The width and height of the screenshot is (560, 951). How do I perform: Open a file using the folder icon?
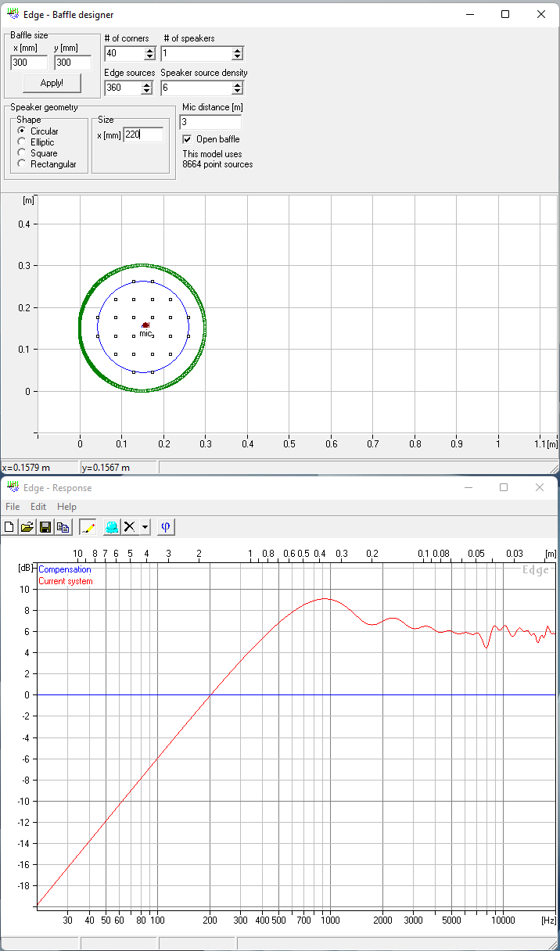coord(27,527)
